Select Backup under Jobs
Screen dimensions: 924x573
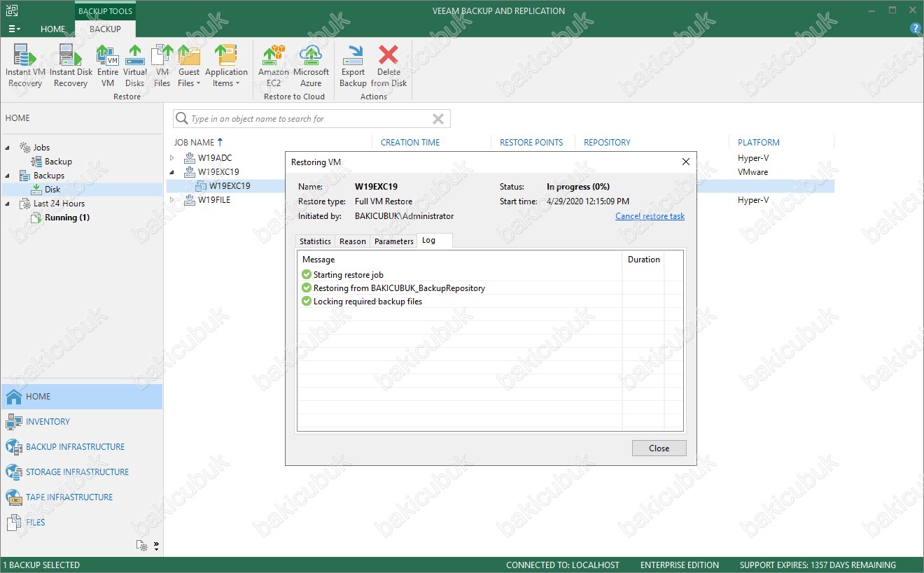[x=58, y=162]
